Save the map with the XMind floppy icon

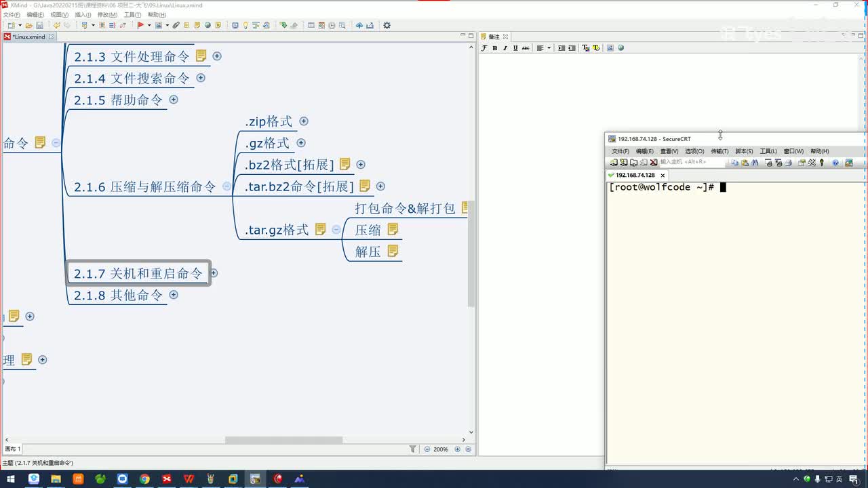(39, 25)
